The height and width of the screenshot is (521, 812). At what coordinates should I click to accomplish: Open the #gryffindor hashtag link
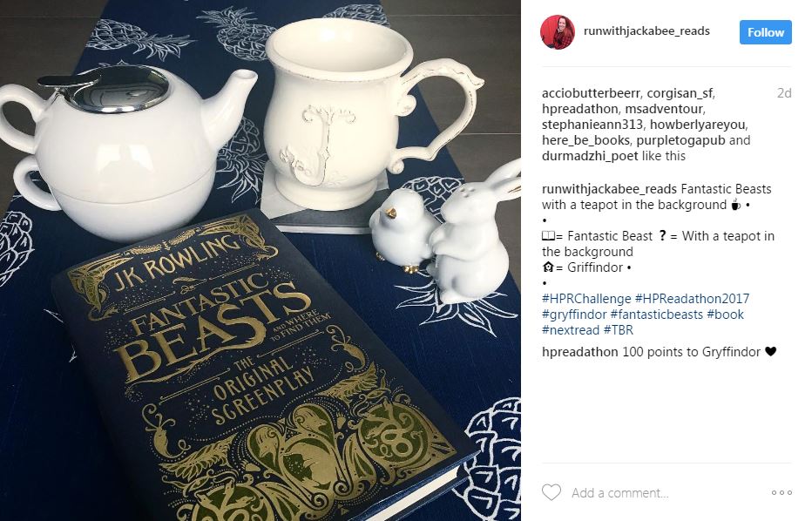(574, 315)
